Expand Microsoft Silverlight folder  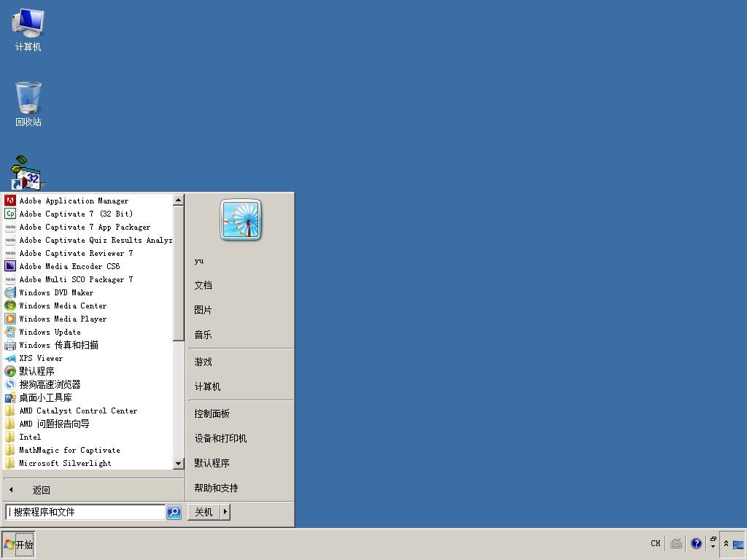65,463
